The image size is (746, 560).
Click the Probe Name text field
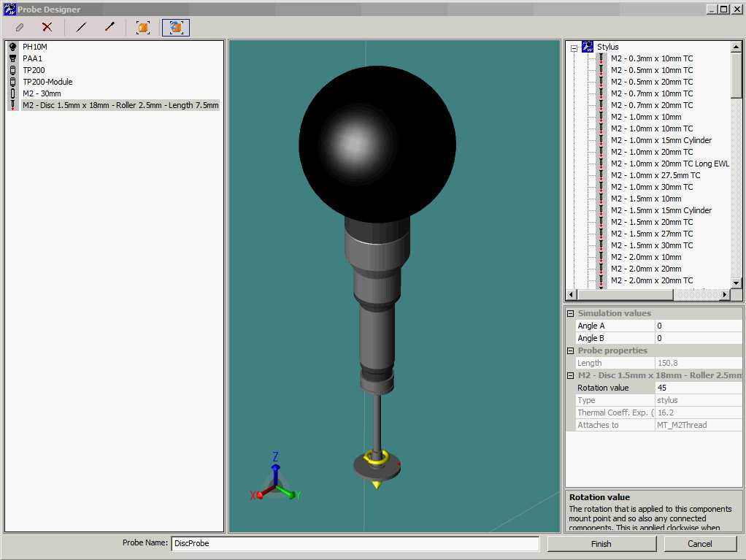[355, 543]
